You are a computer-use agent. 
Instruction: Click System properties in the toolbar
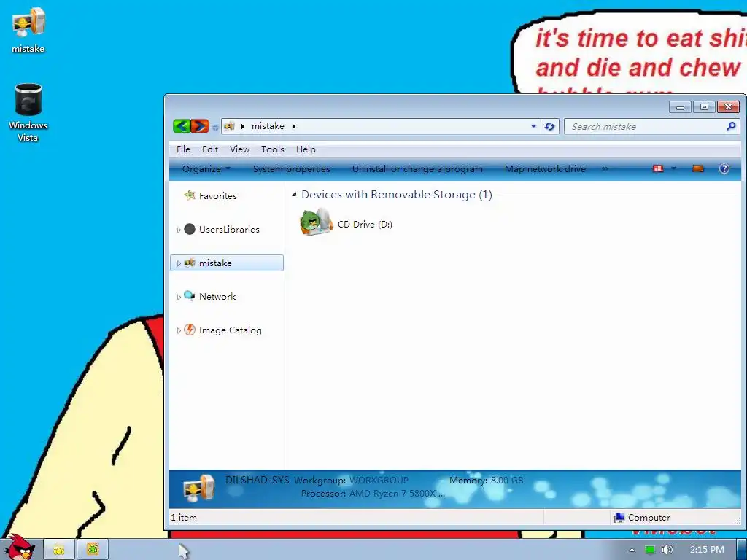[x=292, y=169]
